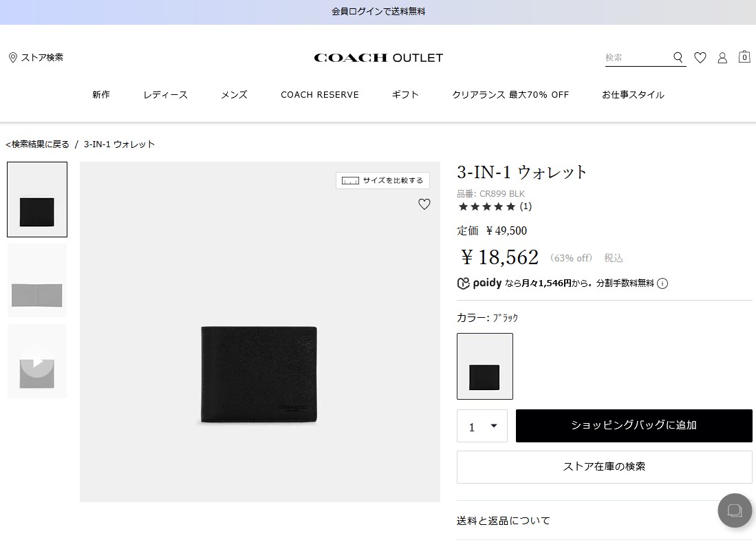The width and height of the screenshot is (756, 549).
Task: Open the レディース menu
Action: pos(165,94)
